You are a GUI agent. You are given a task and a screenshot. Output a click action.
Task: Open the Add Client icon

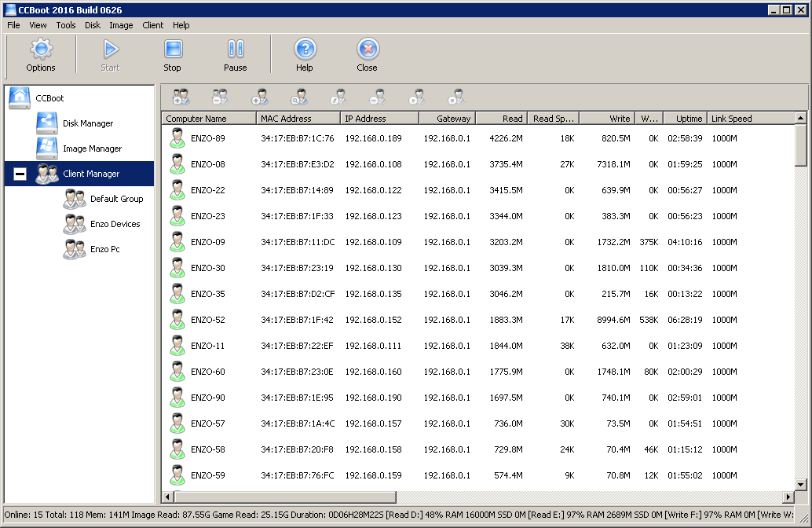click(259, 96)
